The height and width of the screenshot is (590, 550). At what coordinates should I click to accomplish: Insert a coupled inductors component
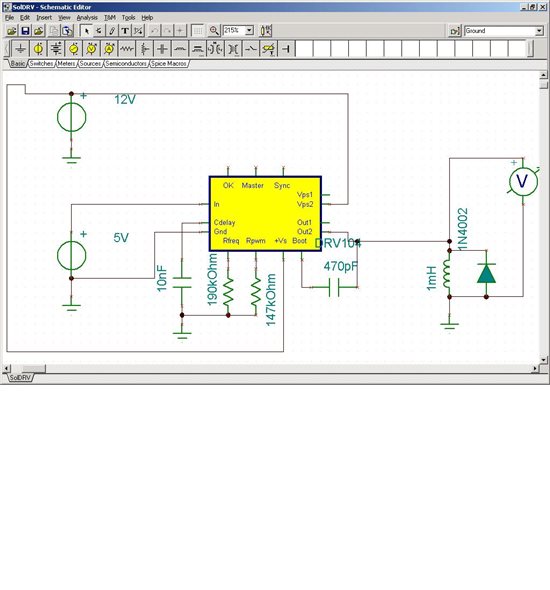click(215, 49)
